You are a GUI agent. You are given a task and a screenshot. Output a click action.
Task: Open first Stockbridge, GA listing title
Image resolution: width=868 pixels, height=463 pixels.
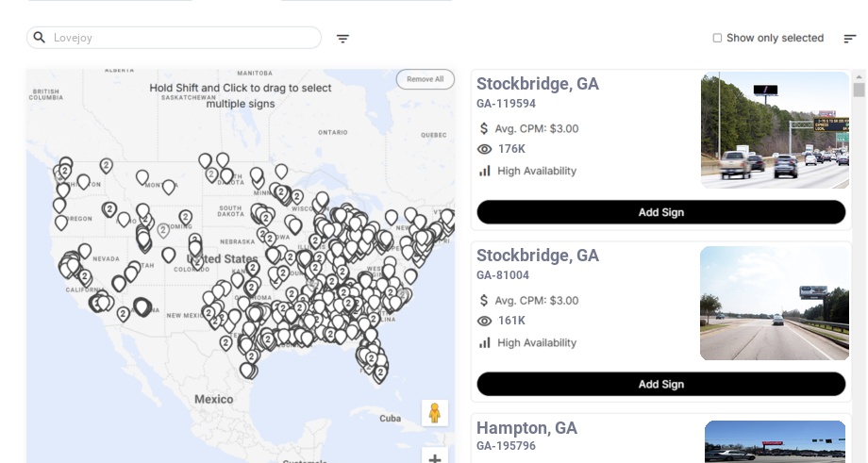coord(537,84)
